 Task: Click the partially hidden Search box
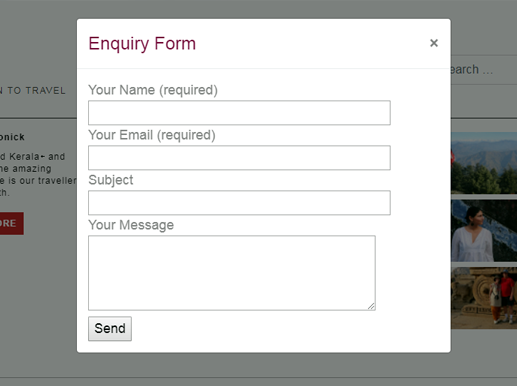(x=483, y=70)
